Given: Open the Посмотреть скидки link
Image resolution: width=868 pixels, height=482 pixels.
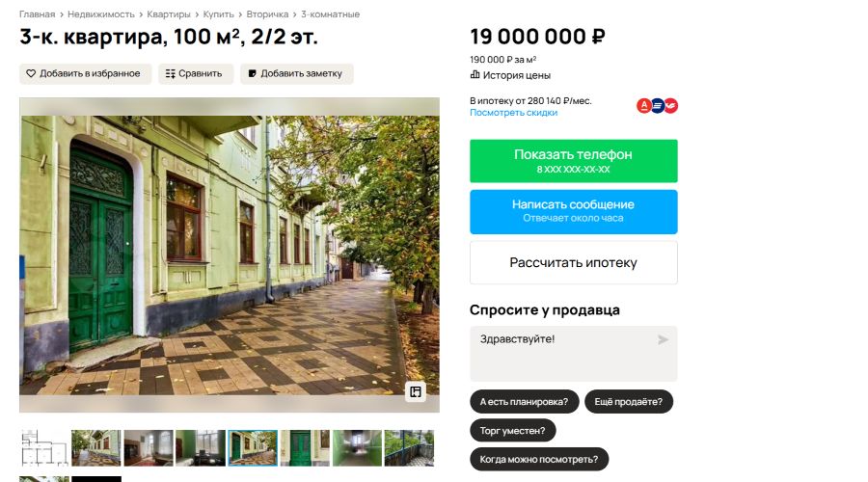Looking at the screenshot, I should 513,113.
